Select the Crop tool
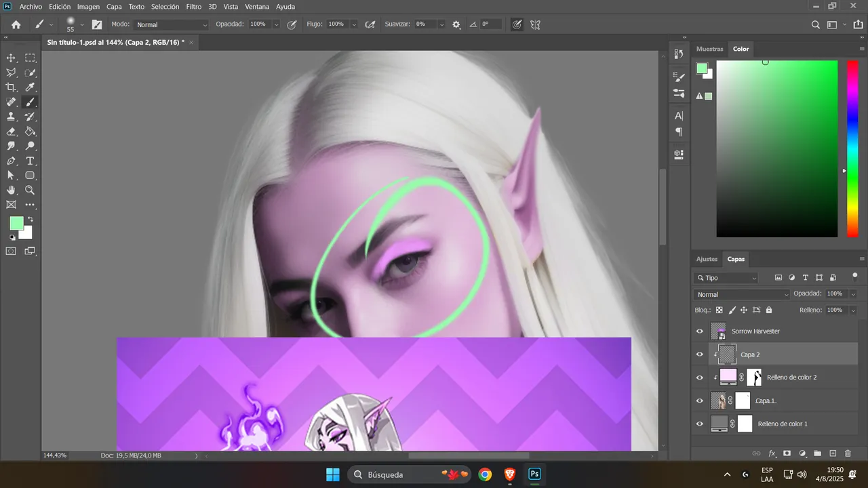 [12, 87]
